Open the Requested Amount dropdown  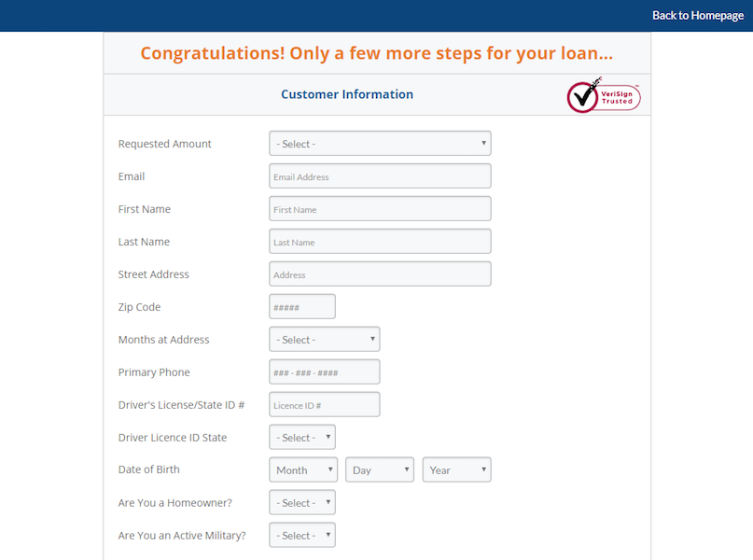tap(380, 144)
